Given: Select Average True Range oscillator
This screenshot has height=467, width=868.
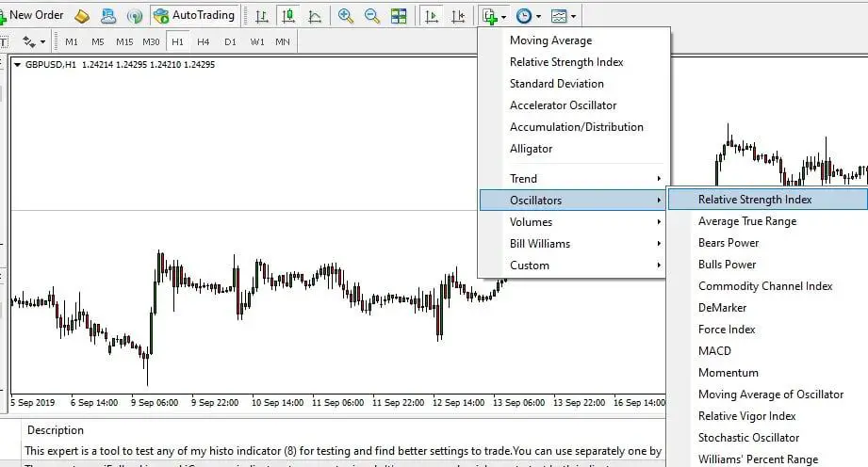Looking at the screenshot, I should 768,220.
